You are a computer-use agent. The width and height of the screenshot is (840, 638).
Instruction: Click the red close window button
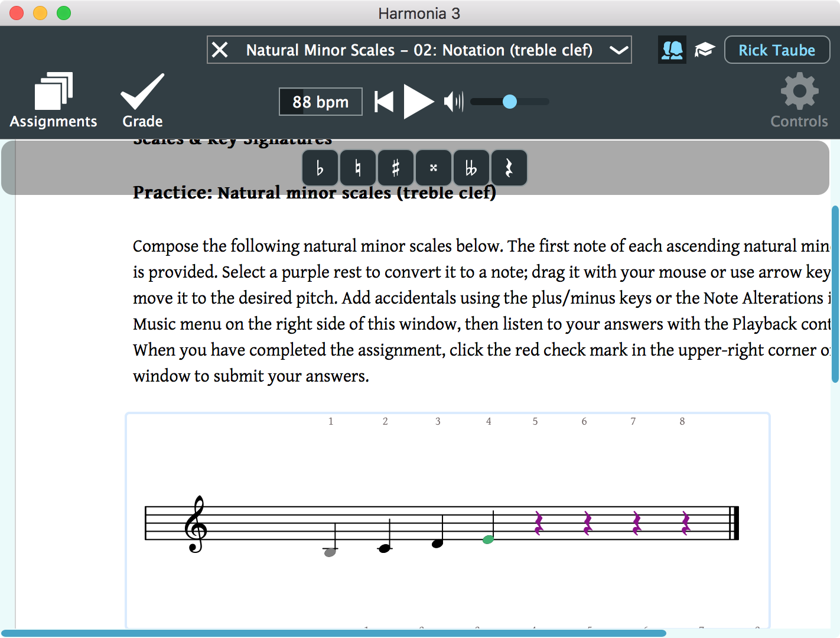coord(17,13)
